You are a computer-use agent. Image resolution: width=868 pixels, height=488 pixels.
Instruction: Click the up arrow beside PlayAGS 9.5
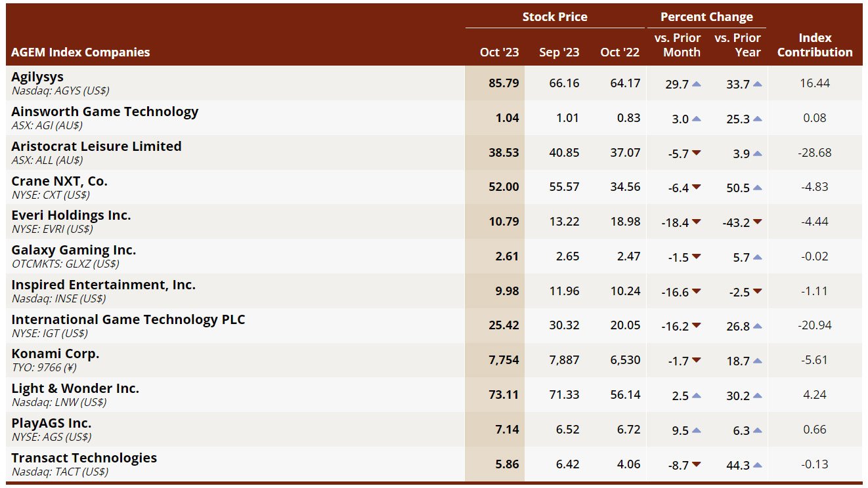[x=697, y=430]
